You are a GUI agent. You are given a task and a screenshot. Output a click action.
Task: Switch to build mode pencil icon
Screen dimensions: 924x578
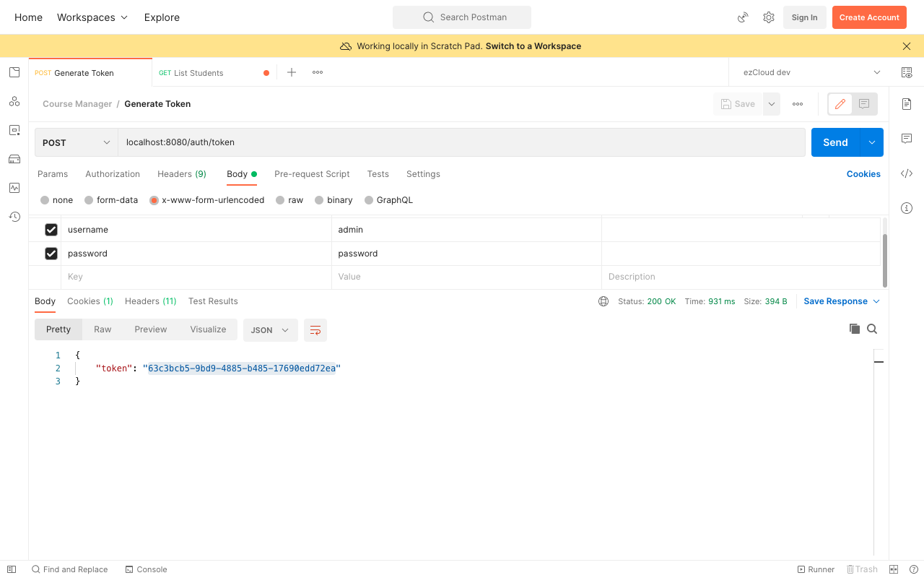pyautogui.click(x=840, y=104)
